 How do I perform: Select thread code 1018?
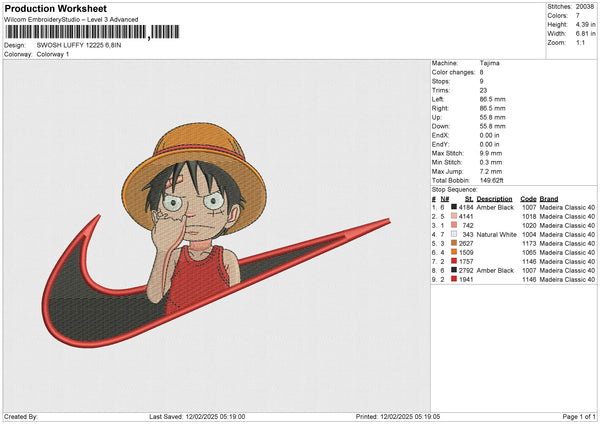[x=530, y=216]
